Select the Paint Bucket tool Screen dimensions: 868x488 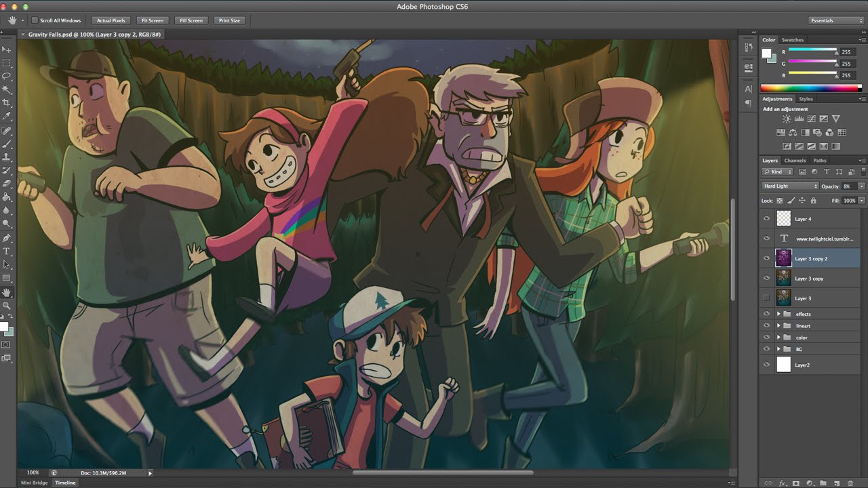(x=7, y=197)
